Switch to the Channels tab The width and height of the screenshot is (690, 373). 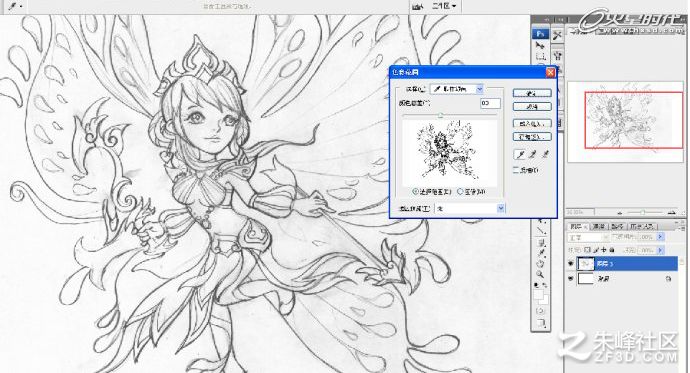tap(598, 227)
